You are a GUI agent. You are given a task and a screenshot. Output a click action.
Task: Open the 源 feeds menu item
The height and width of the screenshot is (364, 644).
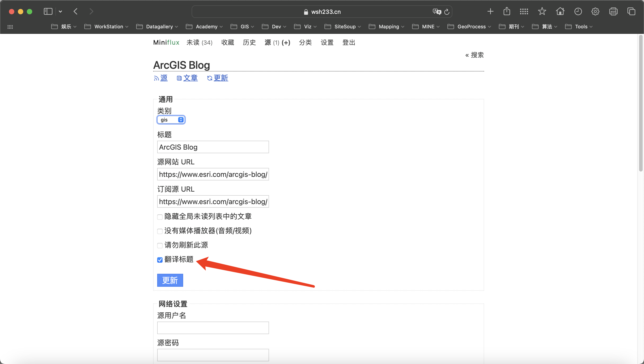pyautogui.click(x=268, y=42)
